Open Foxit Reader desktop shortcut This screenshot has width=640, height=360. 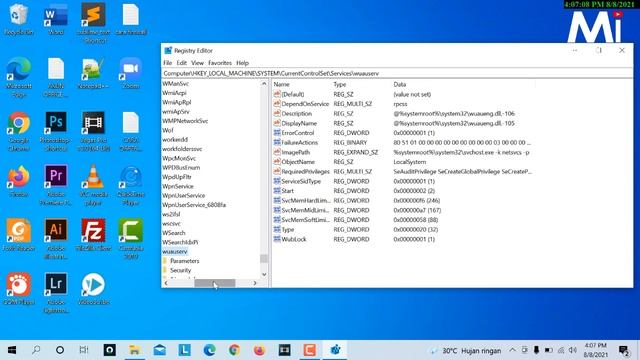point(19,235)
